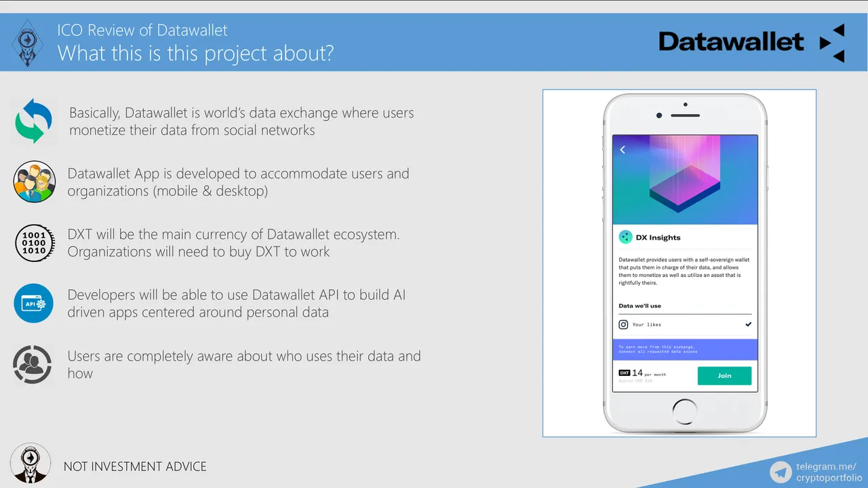Toggle the Your likes checkmark
This screenshot has width=868, height=488.
pyautogui.click(x=748, y=324)
